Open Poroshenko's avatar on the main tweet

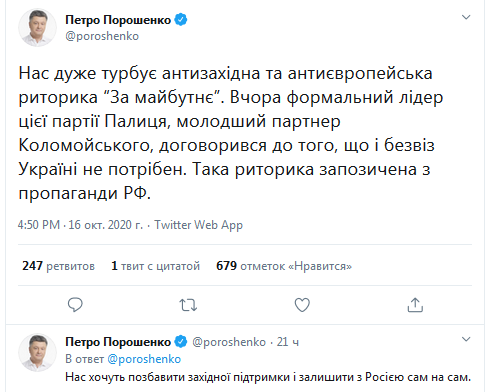coord(37,28)
